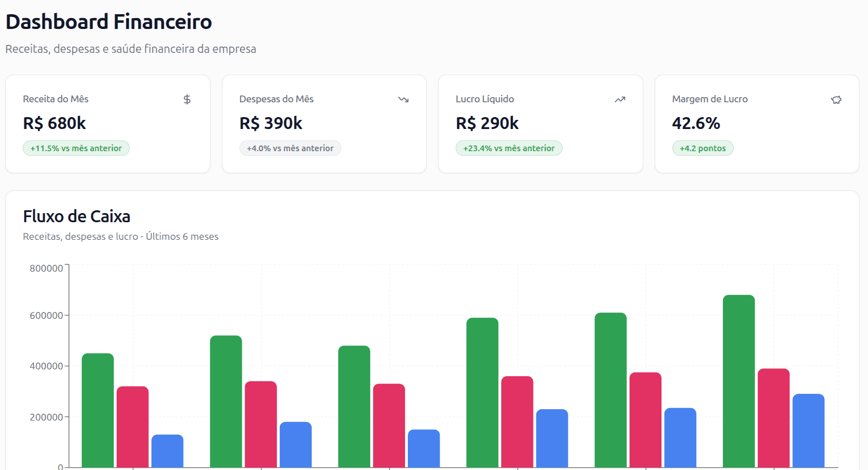Click the piggy bank icon on Margem de Lucro card
868x470 pixels.
[836, 99]
